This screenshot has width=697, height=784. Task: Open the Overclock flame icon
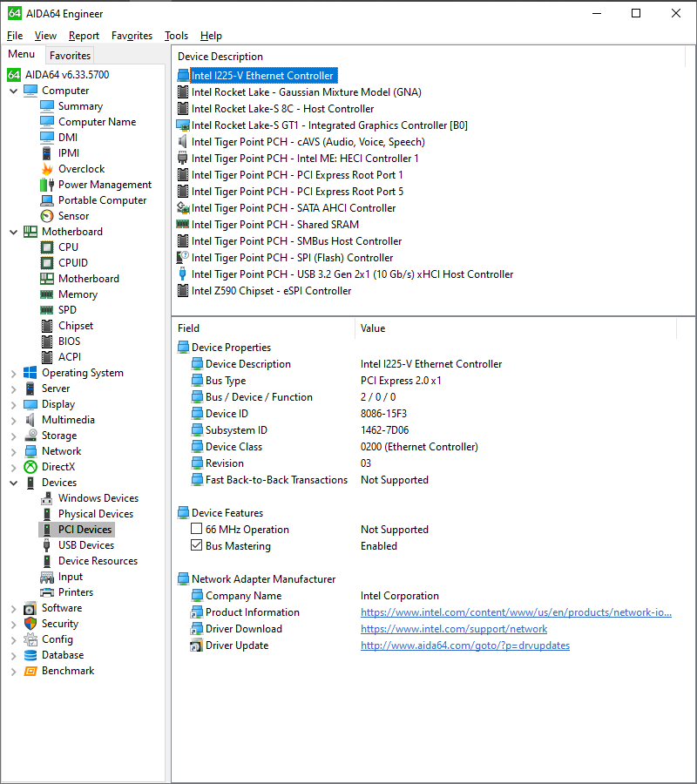(x=47, y=169)
